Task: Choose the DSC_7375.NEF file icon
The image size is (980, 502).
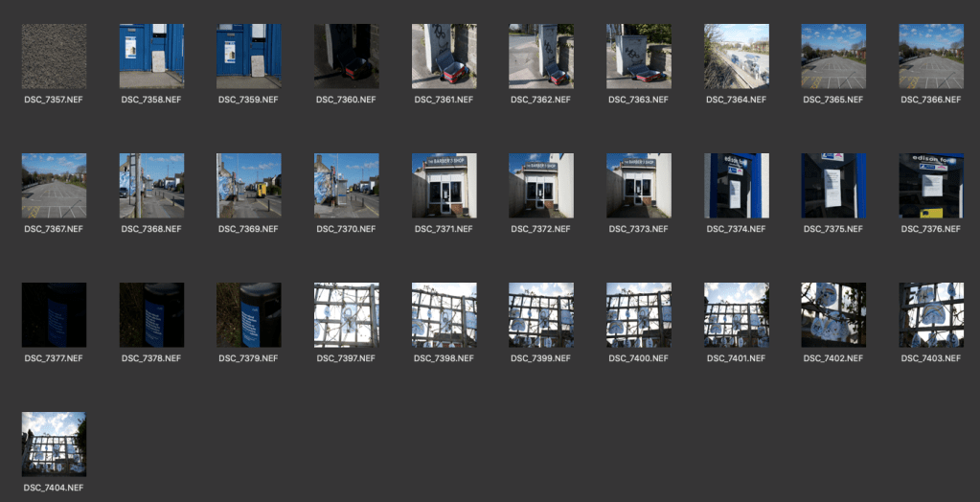Action: (x=832, y=186)
